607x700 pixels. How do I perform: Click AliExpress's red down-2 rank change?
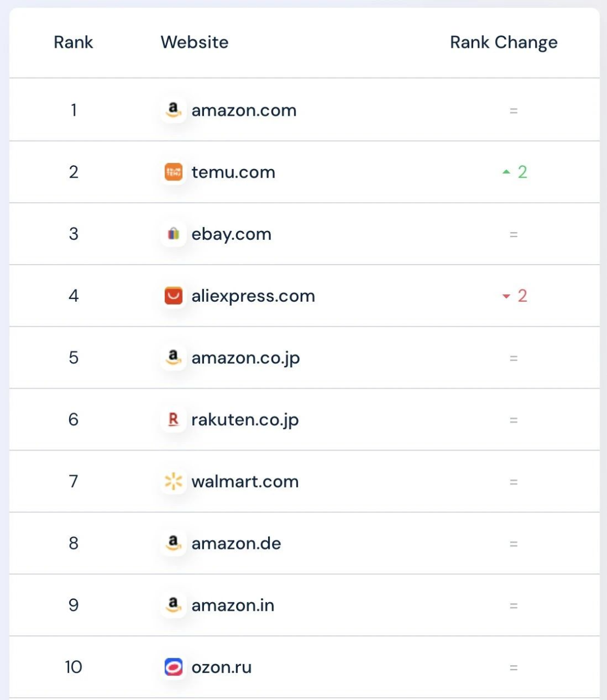pyautogui.click(x=515, y=296)
